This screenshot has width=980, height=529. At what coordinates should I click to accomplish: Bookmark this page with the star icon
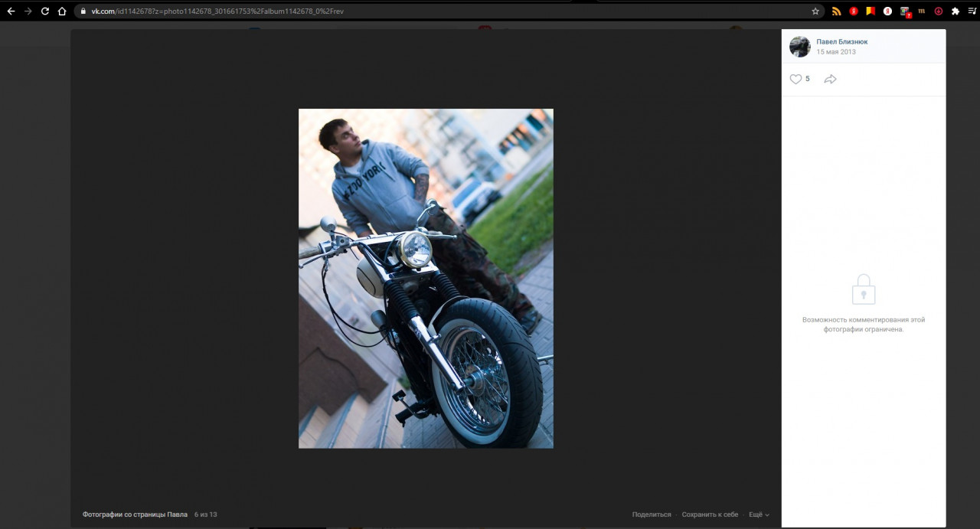coord(815,11)
